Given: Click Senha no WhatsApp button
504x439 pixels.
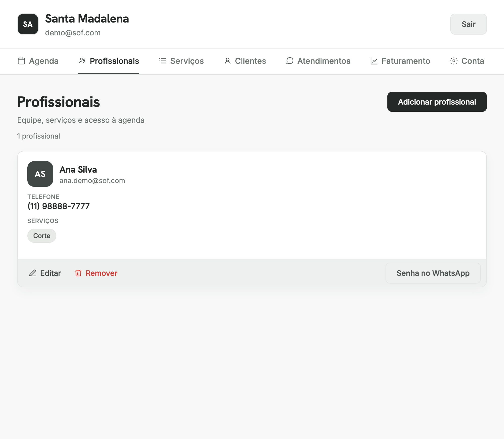Looking at the screenshot, I should pyautogui.click(x=433, y=273).
